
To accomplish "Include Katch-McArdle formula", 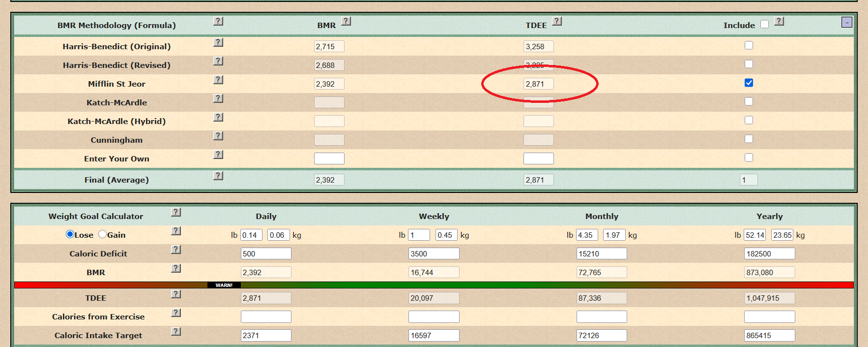I will point(749,101).
